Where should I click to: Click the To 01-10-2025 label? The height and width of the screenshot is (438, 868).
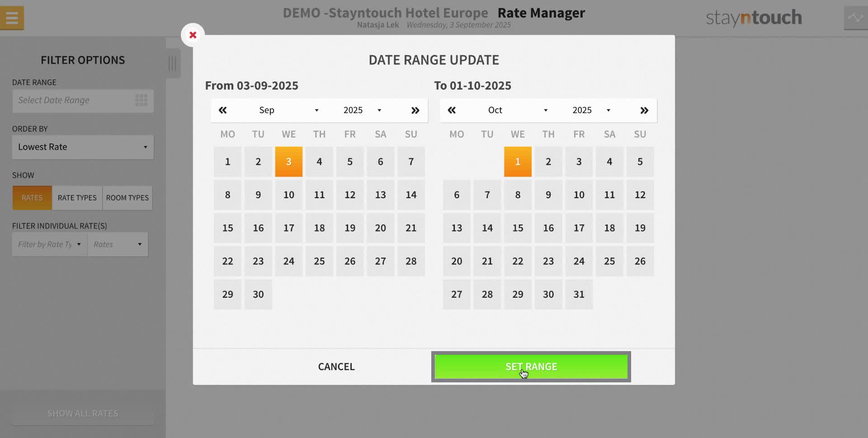[x=472, y=86]
